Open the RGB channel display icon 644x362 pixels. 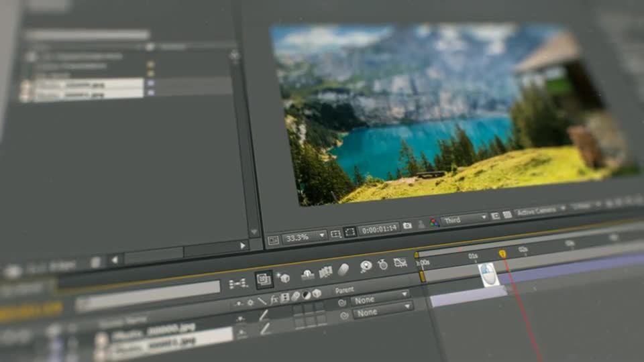click(x=434, y=223)
